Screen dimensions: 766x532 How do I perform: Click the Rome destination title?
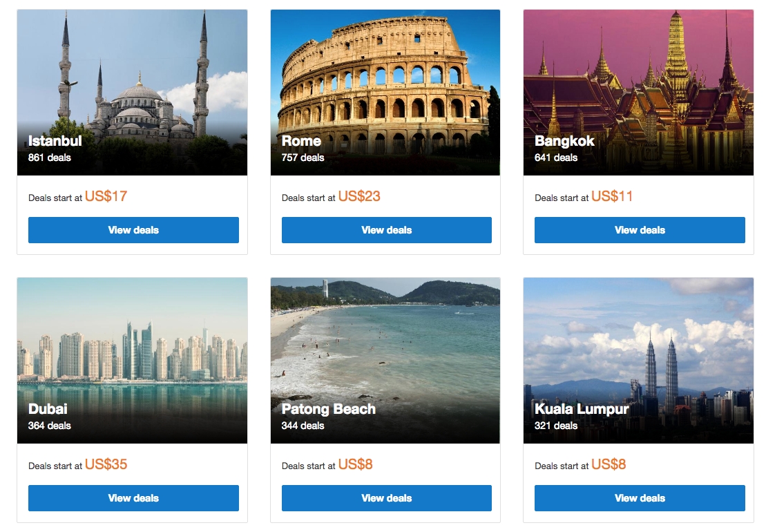[301, 141]
